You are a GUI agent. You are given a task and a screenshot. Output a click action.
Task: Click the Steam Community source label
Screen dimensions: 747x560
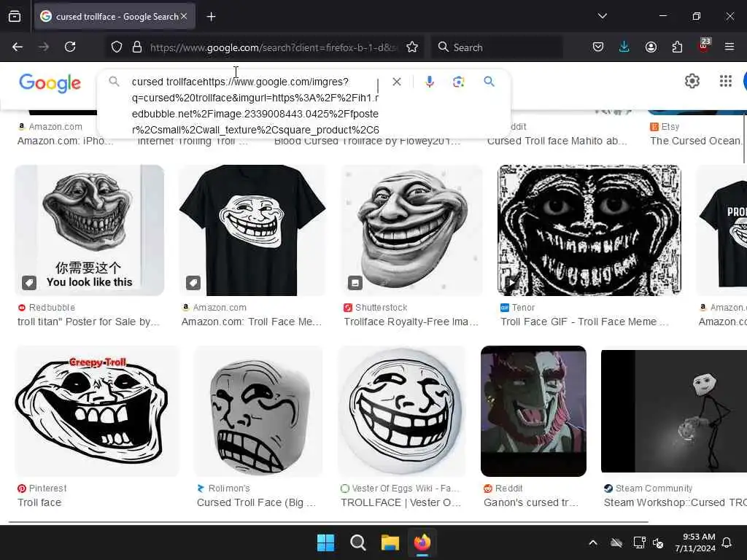point(654,488)
